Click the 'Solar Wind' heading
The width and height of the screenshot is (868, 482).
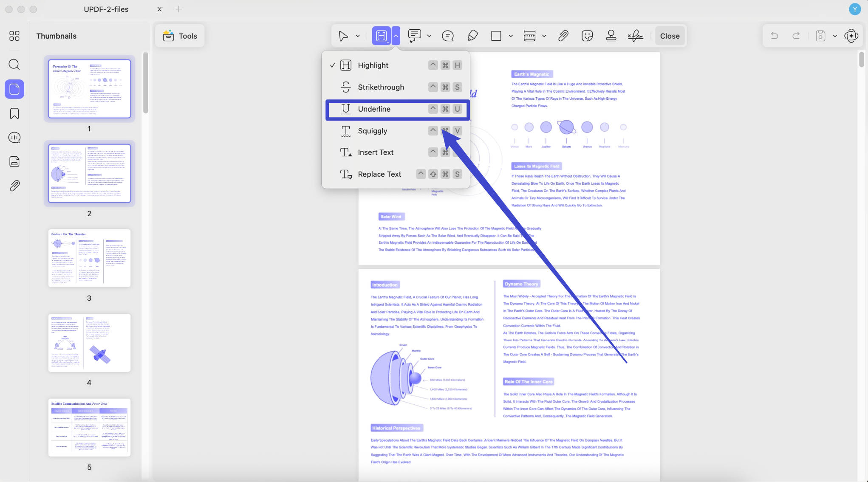click(x=391, y=217)
